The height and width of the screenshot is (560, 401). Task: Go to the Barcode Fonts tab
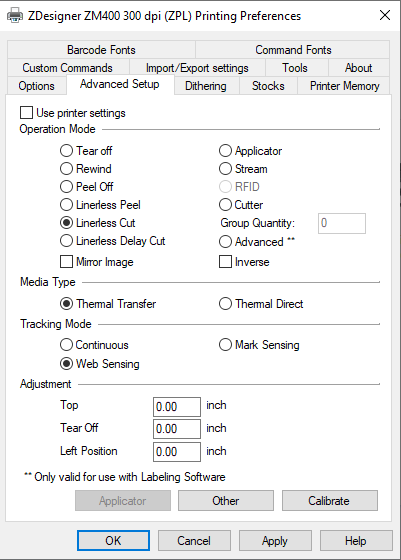pyautogui.click(x=101, y=50)
